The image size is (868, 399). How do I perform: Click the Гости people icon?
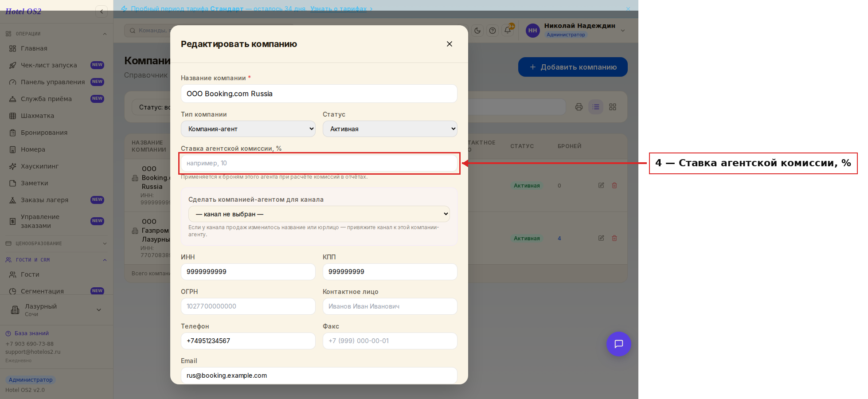(13, 274)
